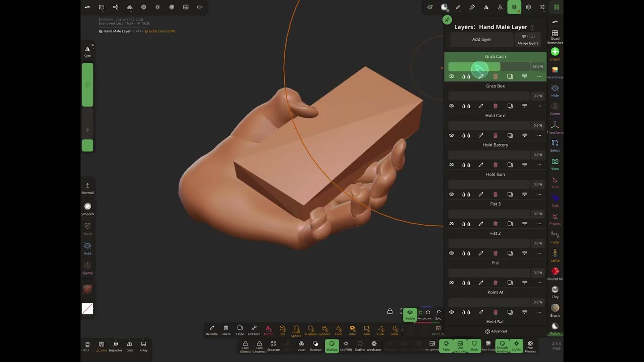Toggle Smooth shading option
The image size is (644, 362).
[502, 346]
